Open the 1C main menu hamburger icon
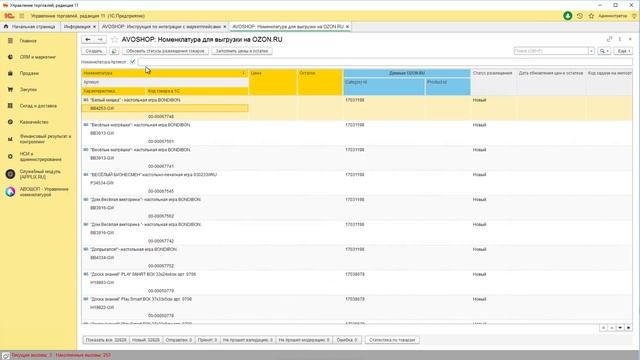Viewport: 640px width, 360px height. [22, 16]
